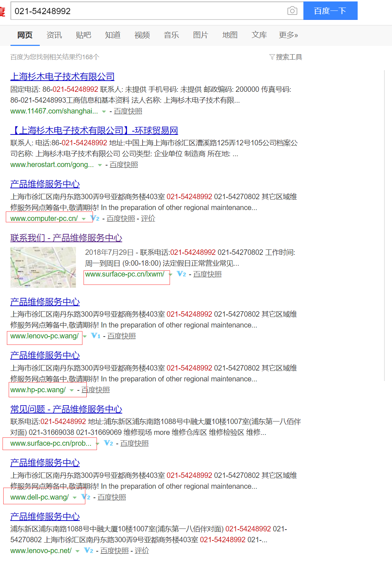Click 评价 next to www.lenovo-pc.net
392x565 pixels.
click(142, 551)
